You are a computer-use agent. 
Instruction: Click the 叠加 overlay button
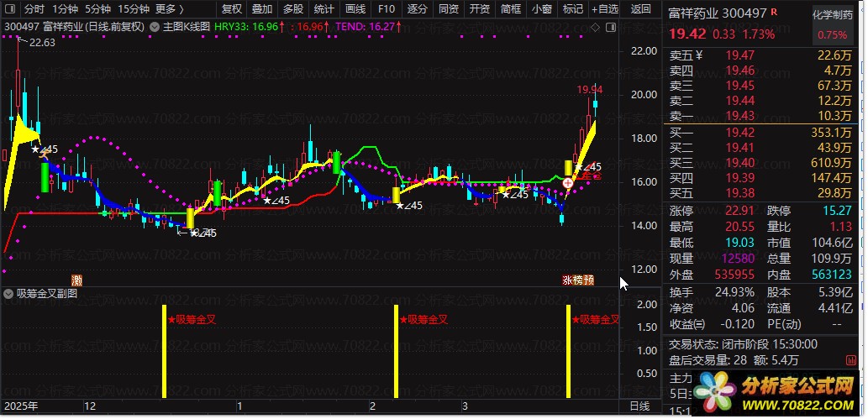pos(262,9)
